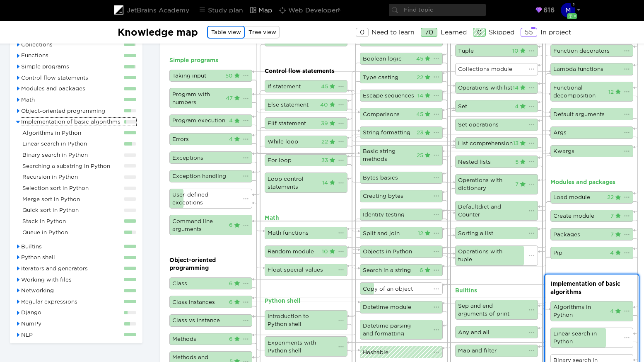Switch to Table view

tap(226, 32)
